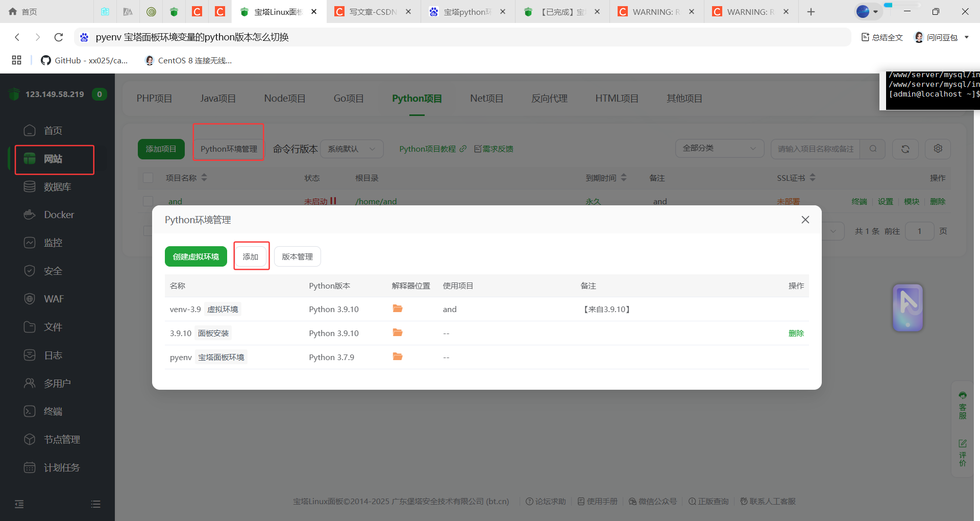
Task: Sort by 到期时间 column arrows
Action: pos(624,178)
